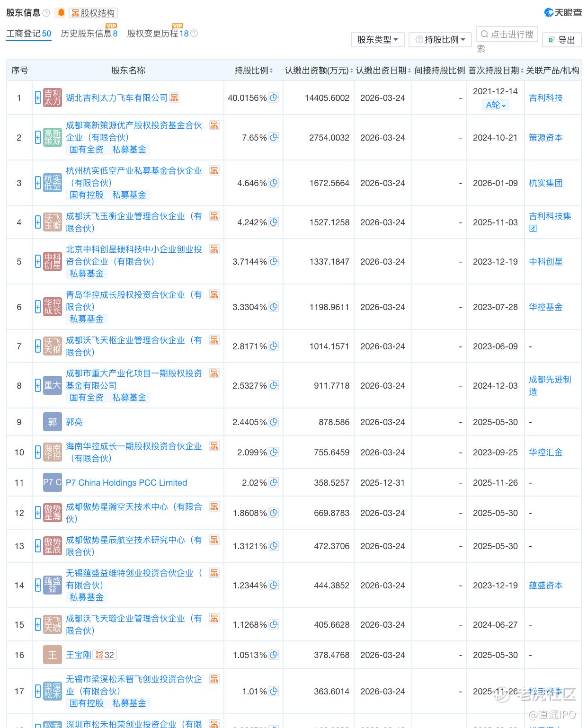Click the 天眼查 logo
587x728 pixels.
[563, 13]
